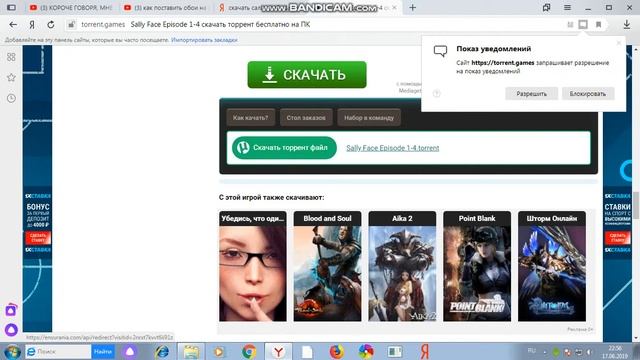
Task: Open the blank document icon on taskbar
Action: point(307,352)
